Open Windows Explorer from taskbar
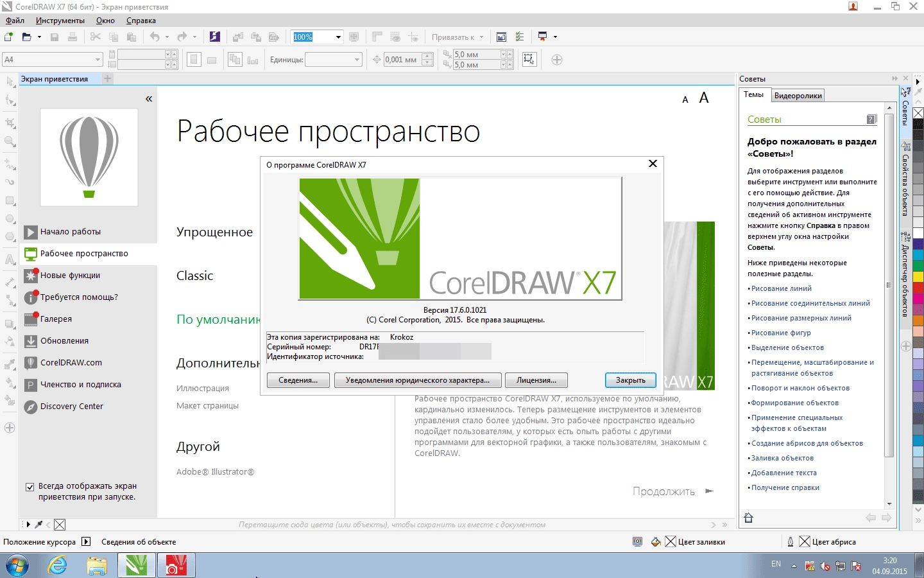Image resolution: width=924 pixels, height=578 pixels. pyautogui.click(x=97, y=566)
